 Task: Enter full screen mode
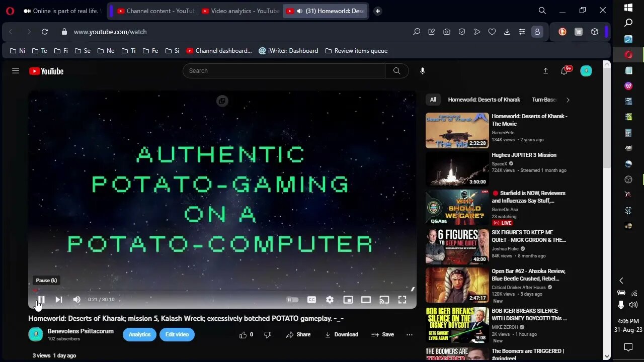pyautogui.click(x=402, y=300)
